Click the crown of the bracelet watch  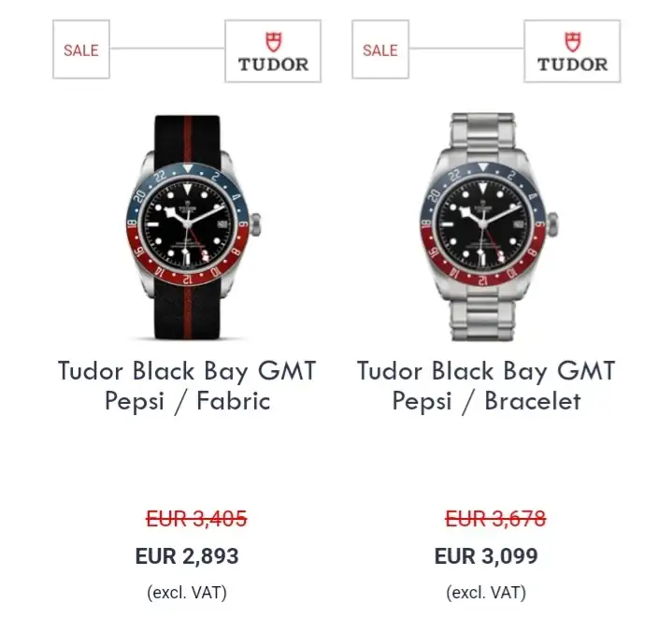[552, 224]
